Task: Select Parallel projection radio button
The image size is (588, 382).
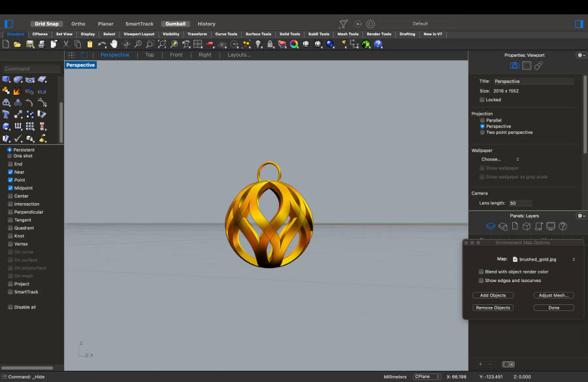Action: [482, 120]
